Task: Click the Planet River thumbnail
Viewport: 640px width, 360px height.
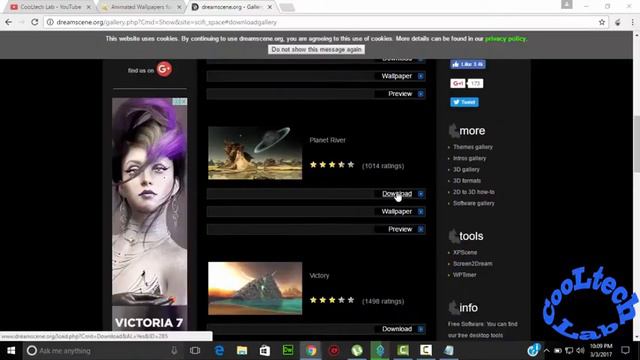Action: click(x=255, y=153)
